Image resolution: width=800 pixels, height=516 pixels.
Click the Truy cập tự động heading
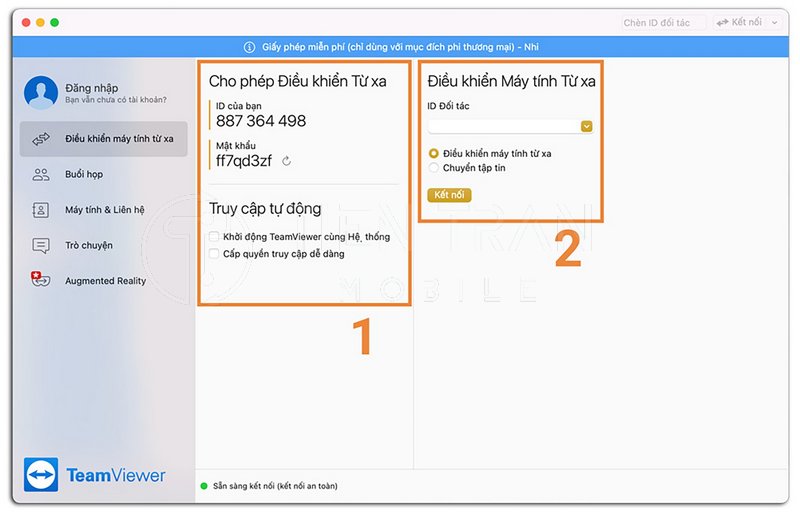click(265, 209)
